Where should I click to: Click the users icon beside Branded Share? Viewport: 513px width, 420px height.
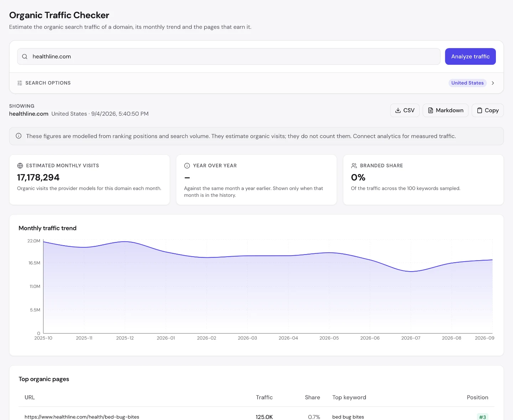354,166
